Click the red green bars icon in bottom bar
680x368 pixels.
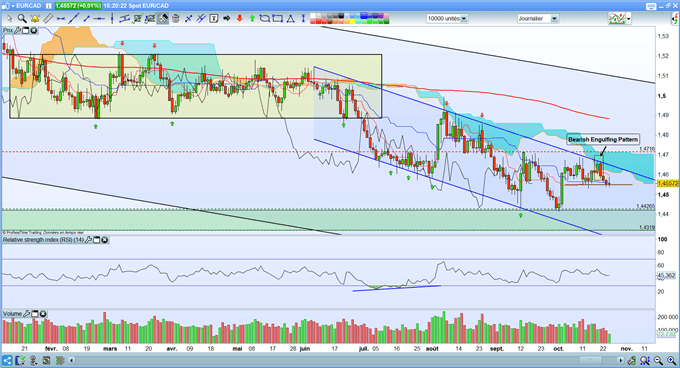(60, 360)
